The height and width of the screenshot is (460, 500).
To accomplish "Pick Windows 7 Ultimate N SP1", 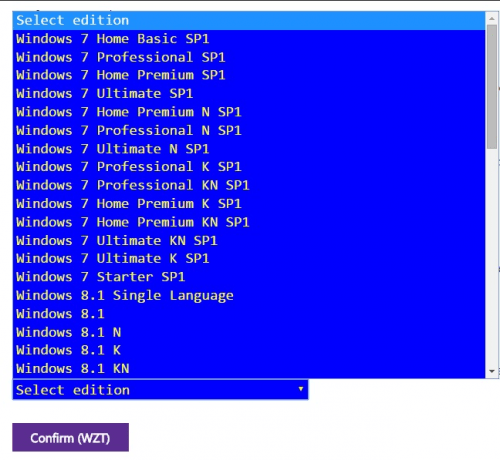I will point(249,149).
